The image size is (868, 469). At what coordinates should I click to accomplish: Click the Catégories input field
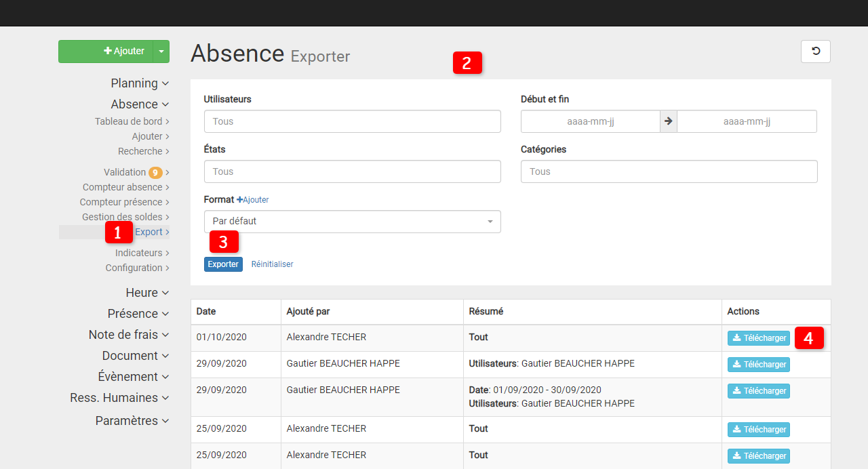coord(669,171)
